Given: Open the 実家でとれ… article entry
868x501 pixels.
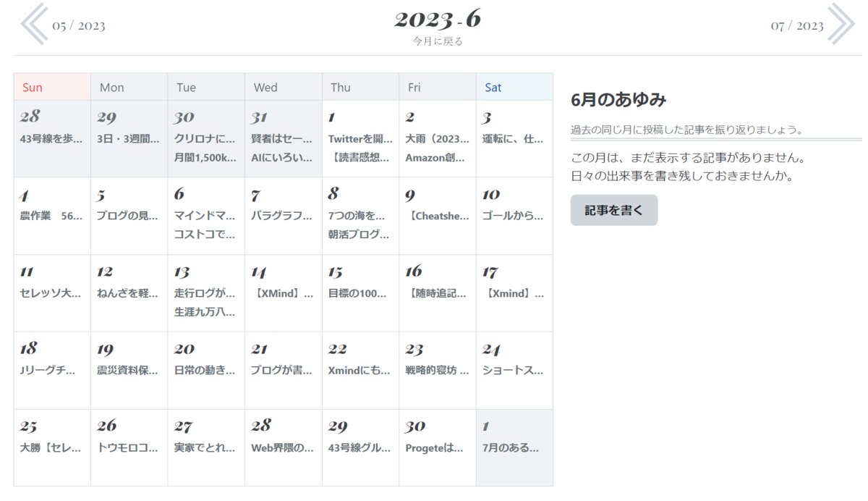Looking at the screenshot, I should click(x=205, y=447).
